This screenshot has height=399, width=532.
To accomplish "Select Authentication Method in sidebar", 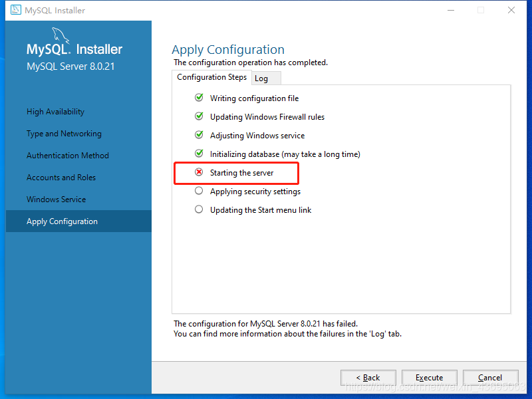I will coord(67,156).
